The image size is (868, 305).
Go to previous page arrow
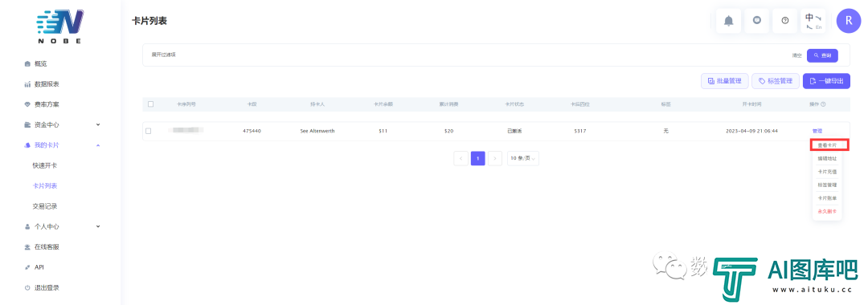point(461,158)
